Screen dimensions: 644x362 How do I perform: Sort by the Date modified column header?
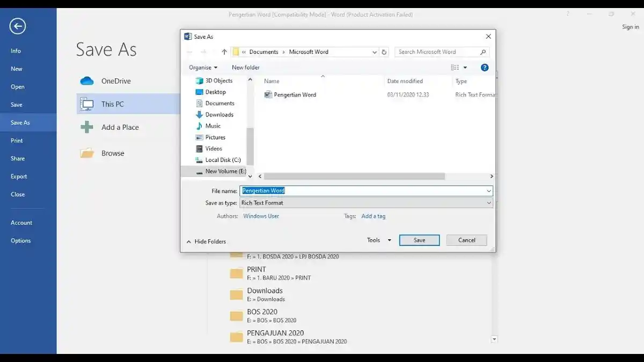pyautogui.click(x=405, y=82)
